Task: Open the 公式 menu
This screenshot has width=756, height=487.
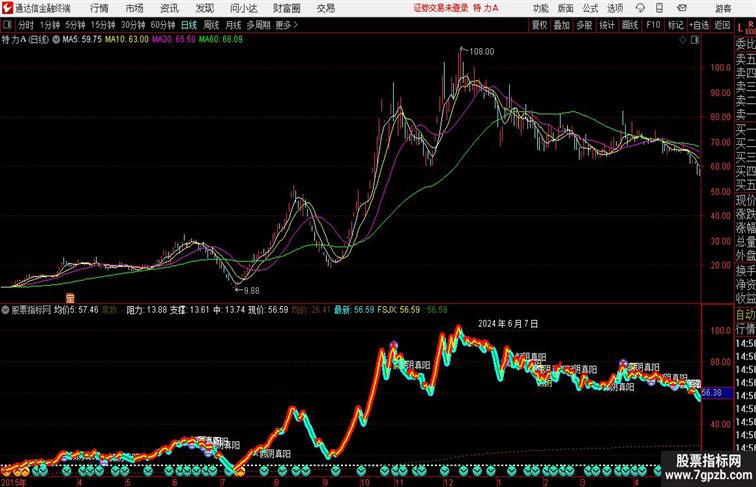Action: click(590, 8)
